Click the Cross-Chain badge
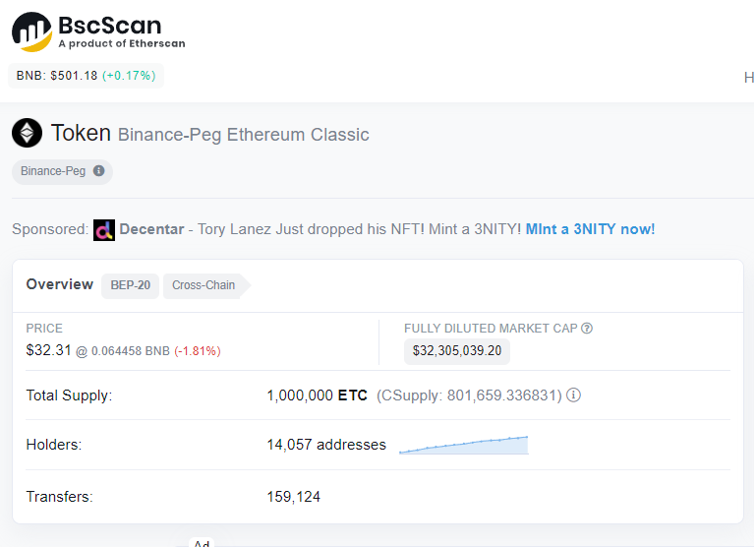Screen dimensions: 756x547 pyautogui.click(x=206, y=285)
